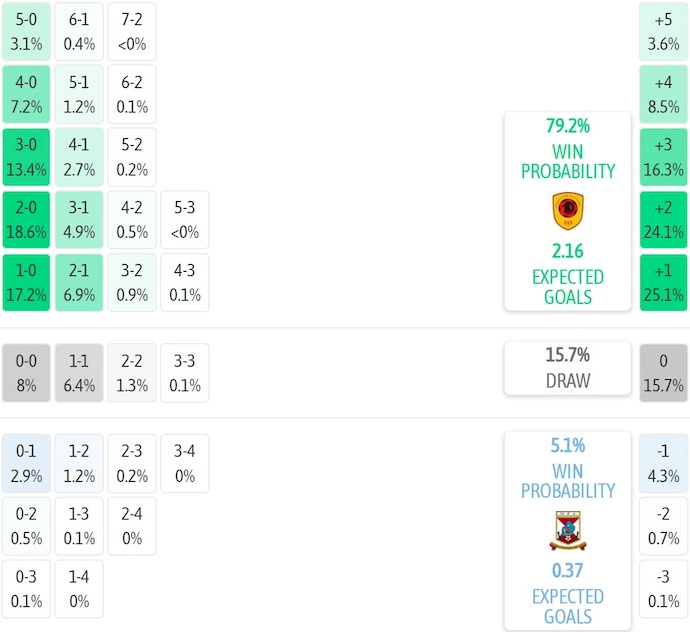690x632 pixels.
Task: Select the 0-1 away win tile
Action: [x=26, y=463]
